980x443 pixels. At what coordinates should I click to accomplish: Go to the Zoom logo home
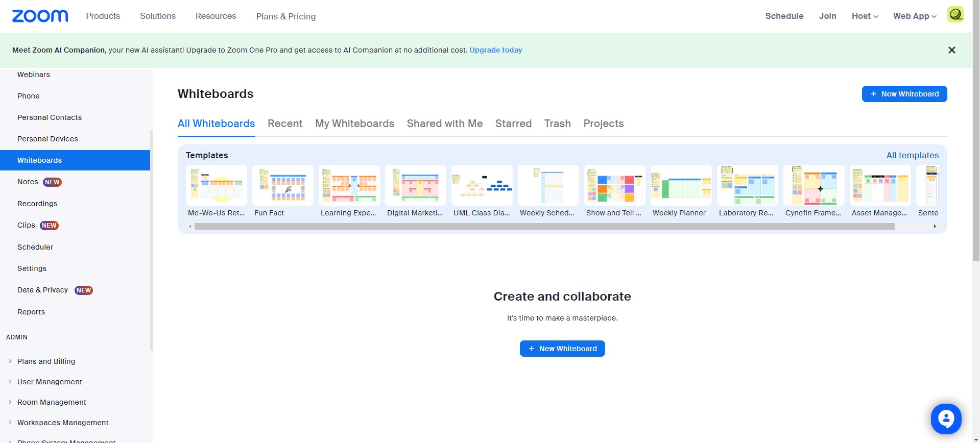click(x=40, y=16)
